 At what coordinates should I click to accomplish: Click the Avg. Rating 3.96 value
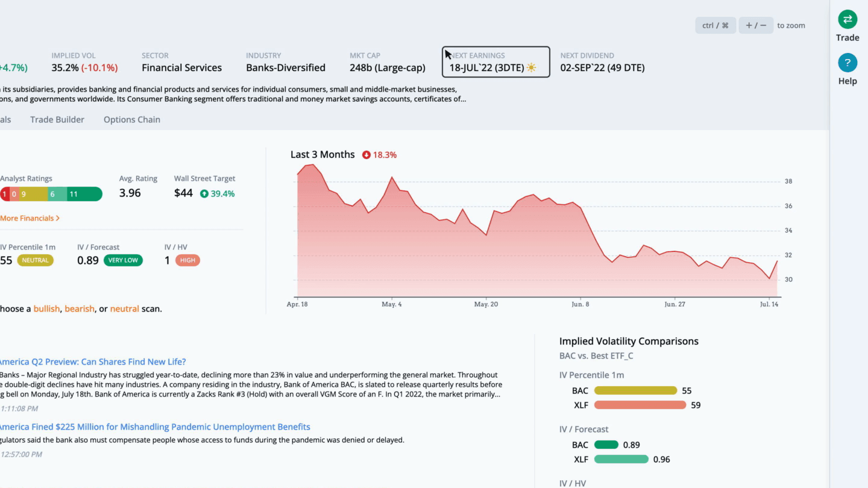click(130, 193)
